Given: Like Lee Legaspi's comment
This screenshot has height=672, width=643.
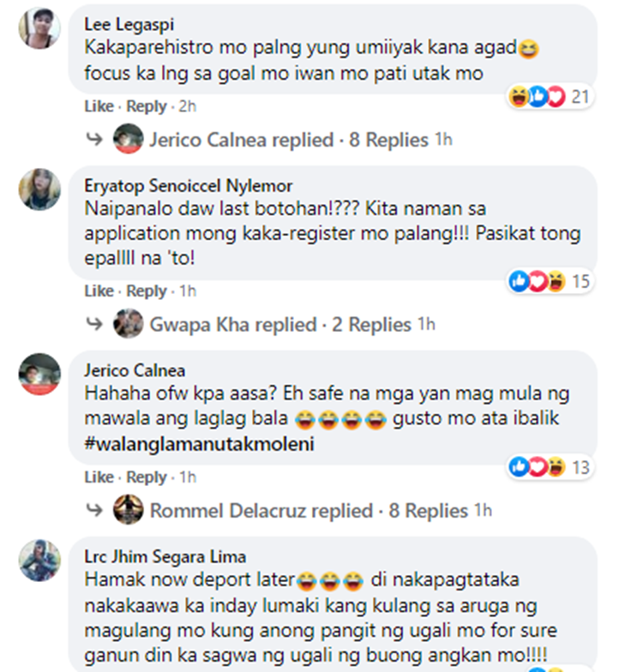Looking at the screenshot, I should point(99,106).
